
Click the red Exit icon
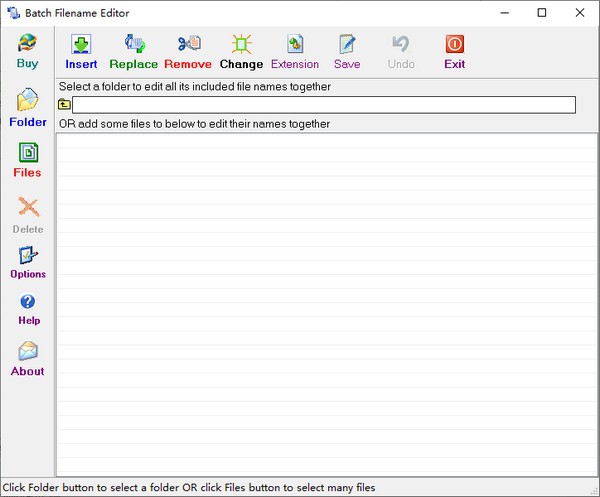coord(454,45)
